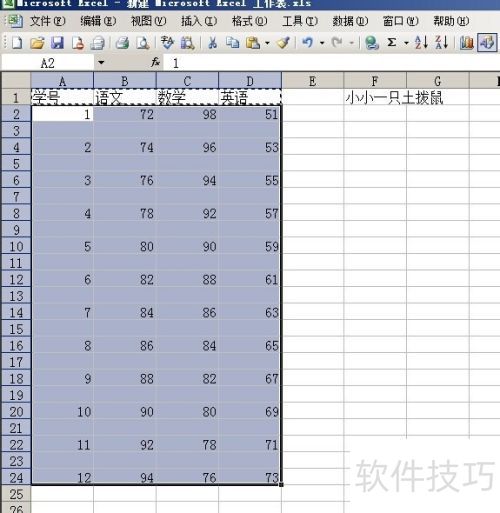Click the Select All corner box

click(x=16, y=81)
